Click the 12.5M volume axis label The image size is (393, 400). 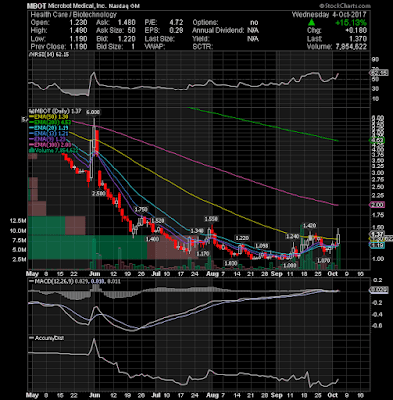[x=18, y=221]
